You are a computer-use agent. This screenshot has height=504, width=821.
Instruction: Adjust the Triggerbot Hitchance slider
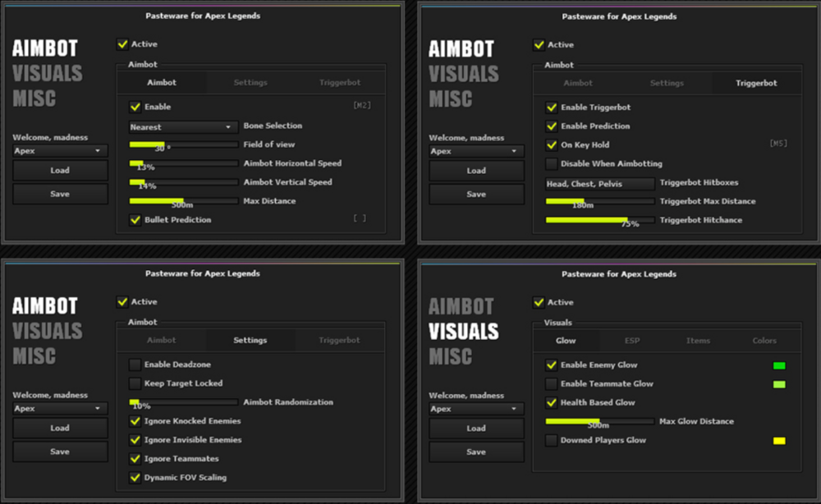(599, 220)
